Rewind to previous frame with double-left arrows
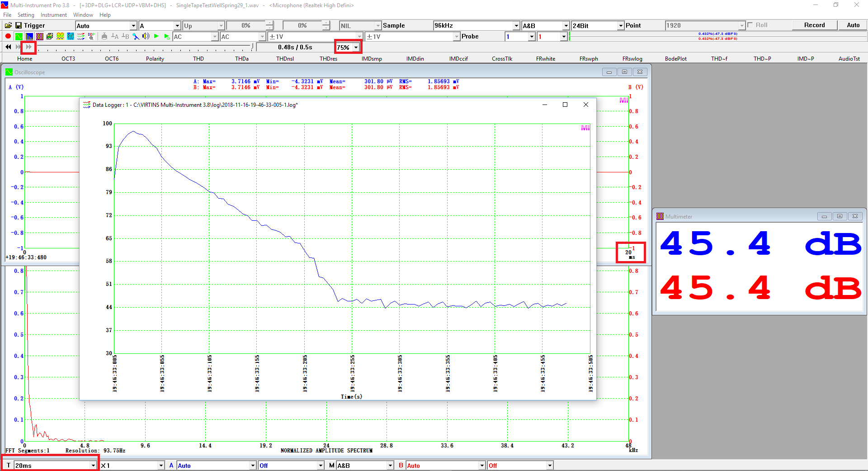 pyautogui.click(x=8, y=47)
